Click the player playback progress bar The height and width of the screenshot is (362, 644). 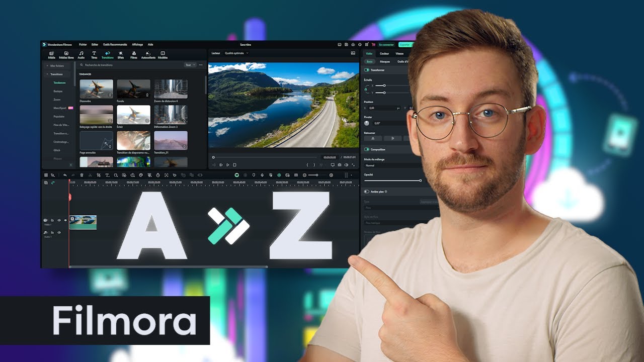coord(265,157)
